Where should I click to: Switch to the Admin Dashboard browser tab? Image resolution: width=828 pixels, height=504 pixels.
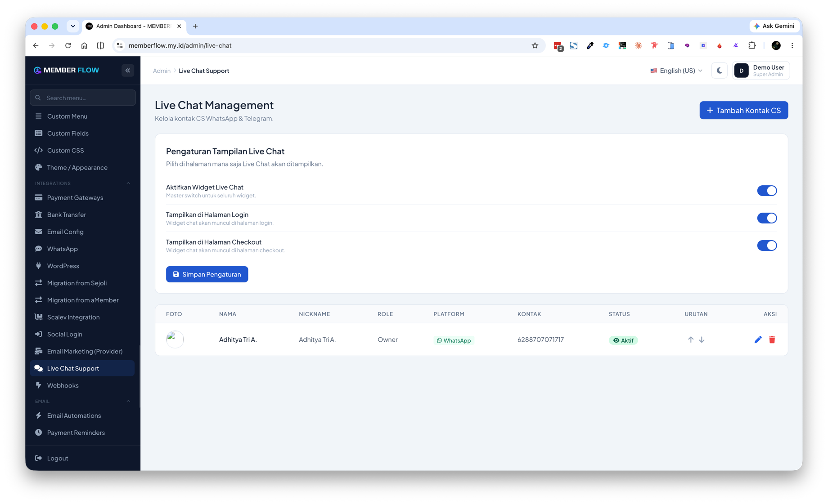tap(133, 26)
